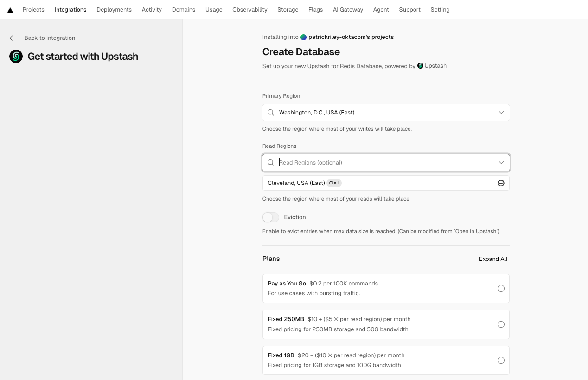Image resolution: width=588 pixels, height=380 pixels.
Task: Expand All plans
Action: (x=493, y=259)
